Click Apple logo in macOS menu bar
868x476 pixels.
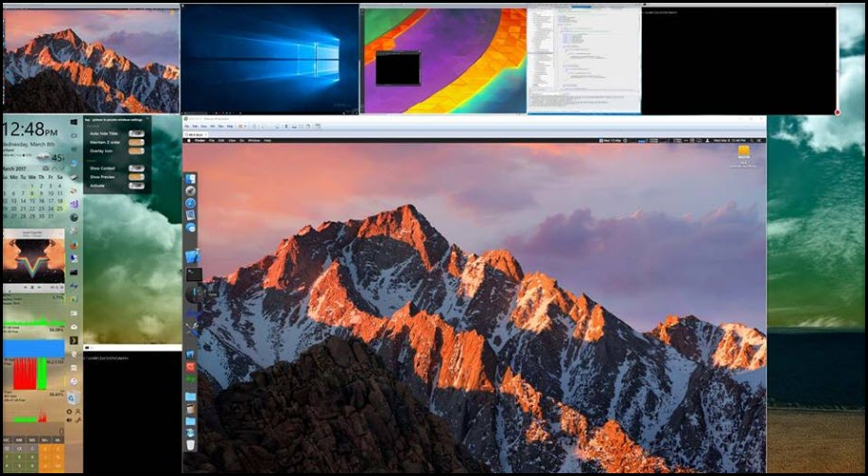coord(189,141)
